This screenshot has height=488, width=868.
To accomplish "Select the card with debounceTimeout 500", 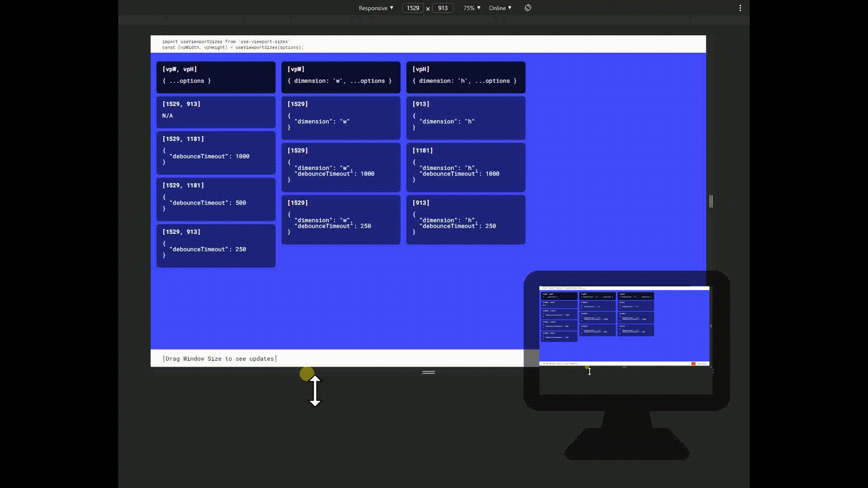I will (x=216, y=199).
